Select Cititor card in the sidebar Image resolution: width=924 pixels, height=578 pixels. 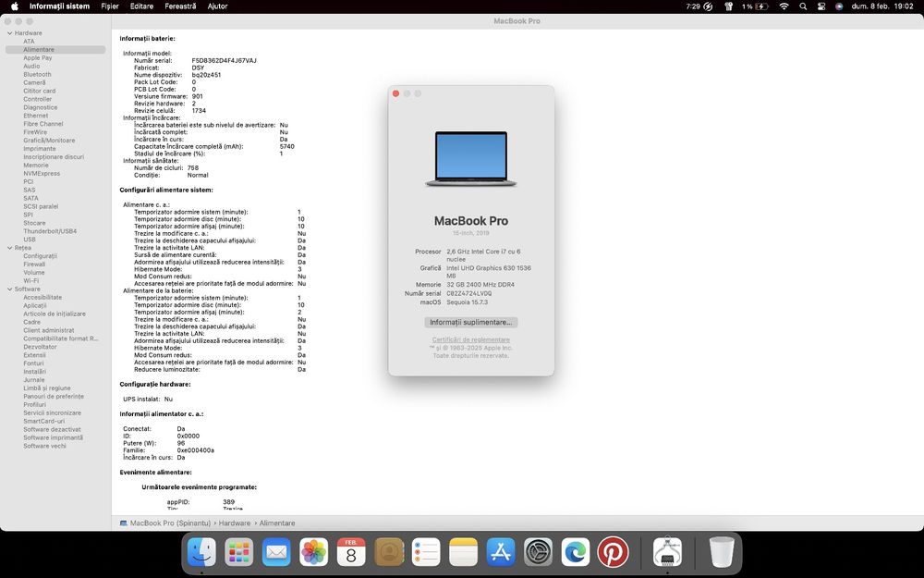click(40, 91)
